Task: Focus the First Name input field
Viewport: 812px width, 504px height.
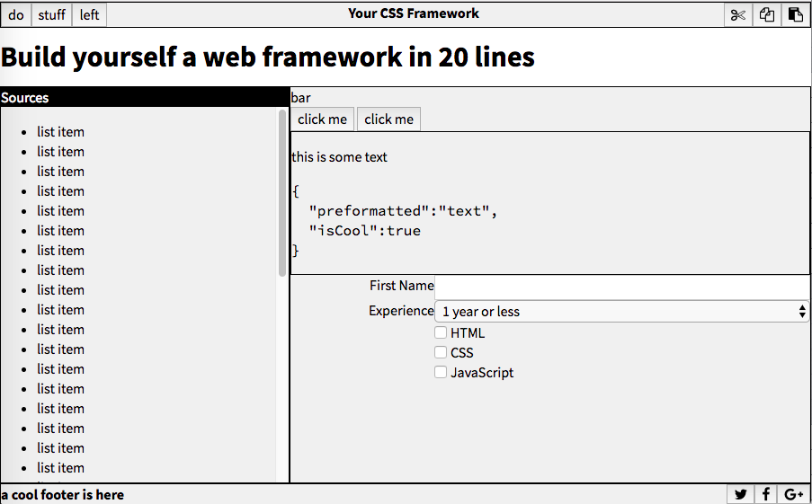Action: click(x=621, y=287)
